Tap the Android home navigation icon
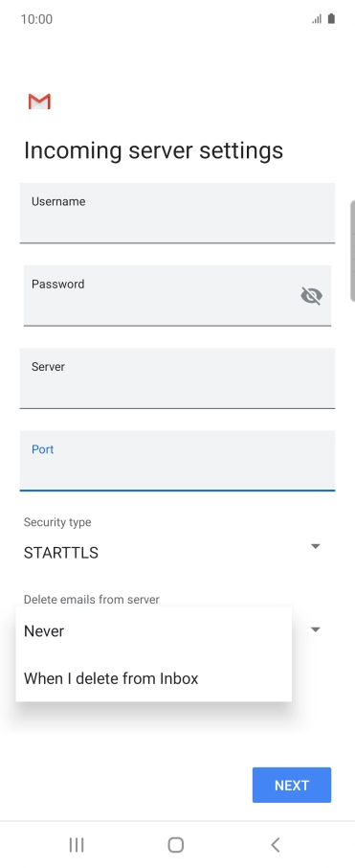 point(176,845)
